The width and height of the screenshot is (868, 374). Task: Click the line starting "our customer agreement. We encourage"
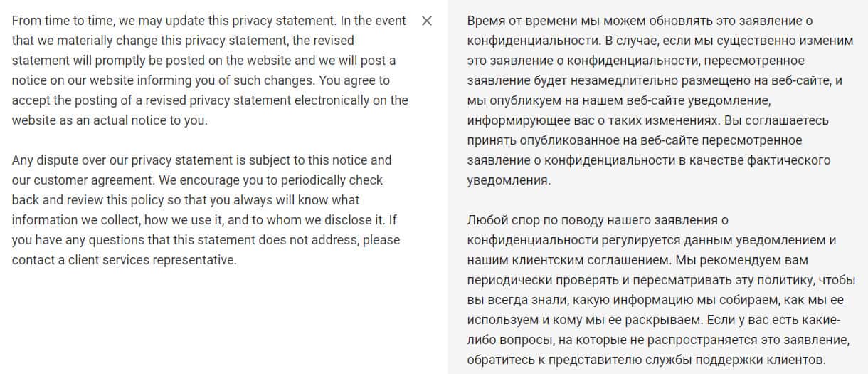point(197,180)
